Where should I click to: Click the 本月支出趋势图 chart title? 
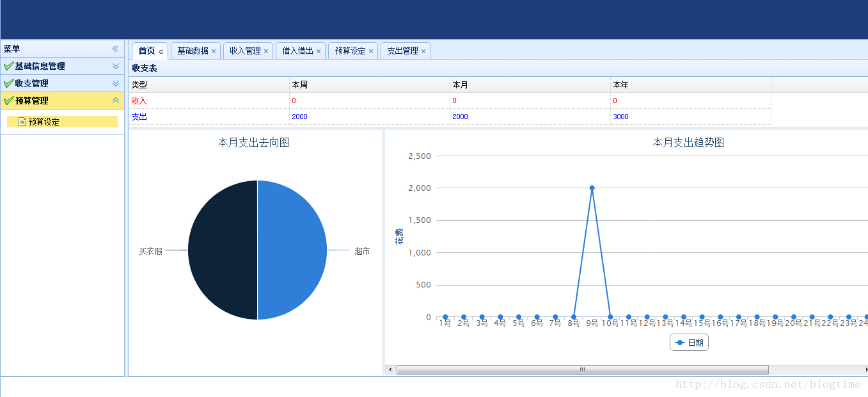tap(688, 142)
